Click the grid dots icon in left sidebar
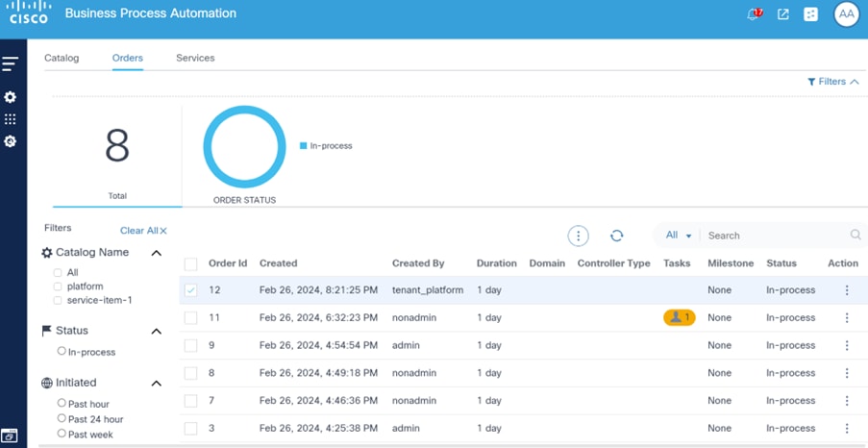868x448 pixels. pyautogui.click(x=11, y=119)
